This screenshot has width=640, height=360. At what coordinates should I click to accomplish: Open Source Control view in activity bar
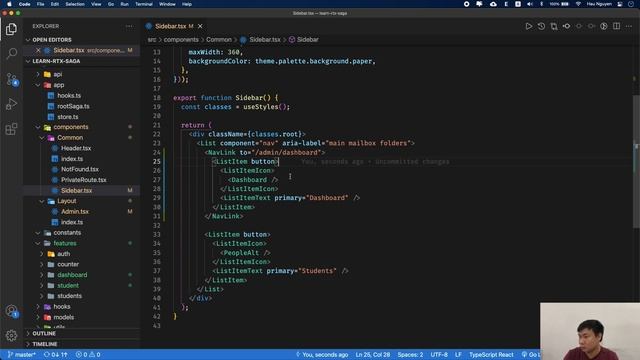[11, 79]
